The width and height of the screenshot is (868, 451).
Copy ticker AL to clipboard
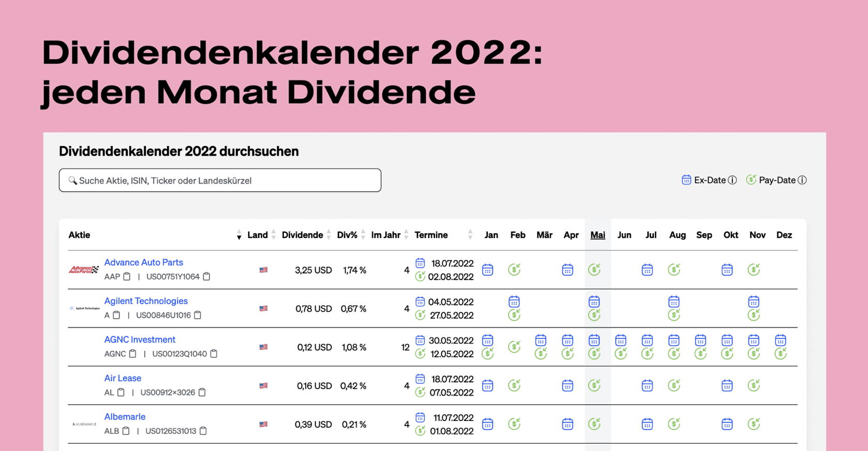[121, 392]
